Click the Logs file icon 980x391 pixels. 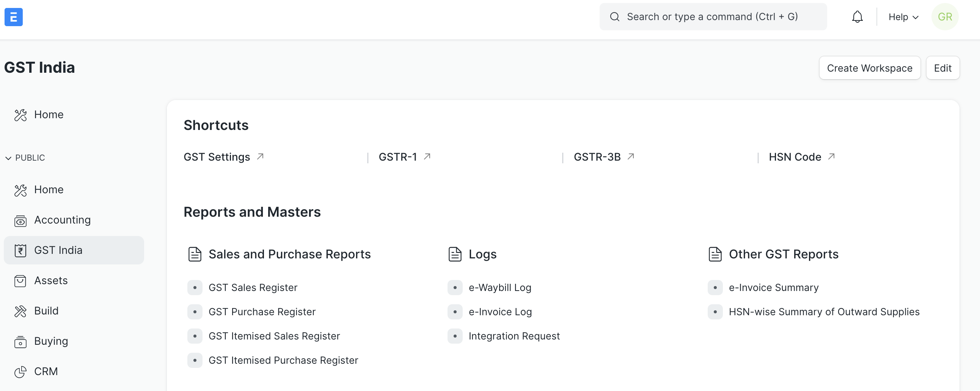click(455, 254)
